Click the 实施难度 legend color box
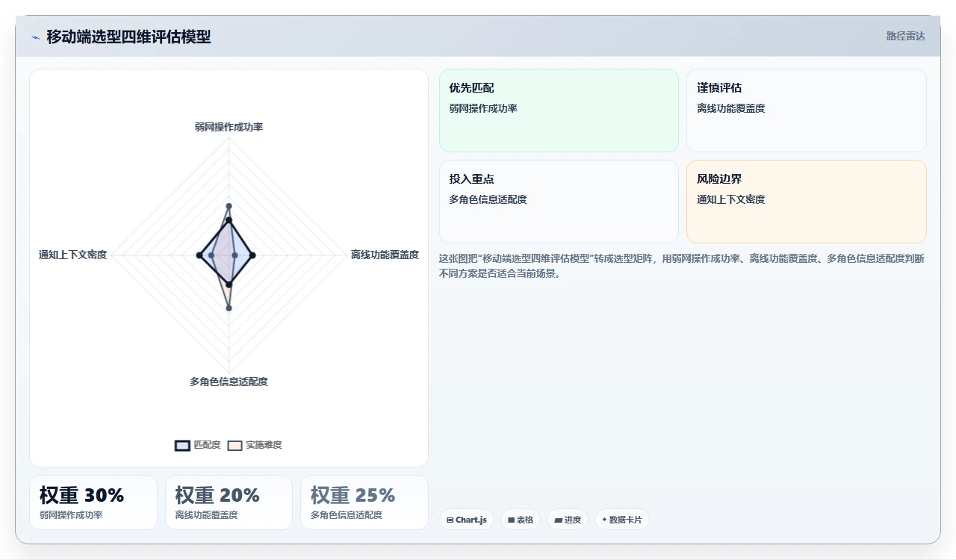 235,445
